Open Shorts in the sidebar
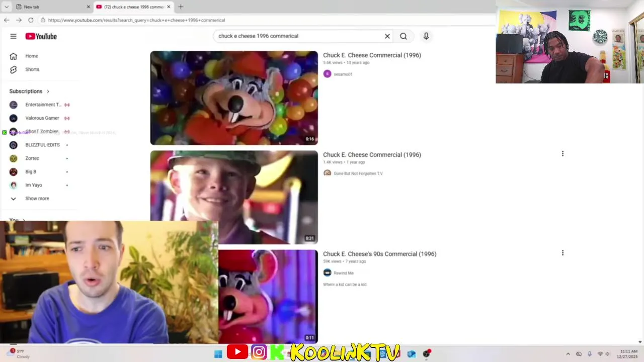644x362 pixels. click(32, 69)
